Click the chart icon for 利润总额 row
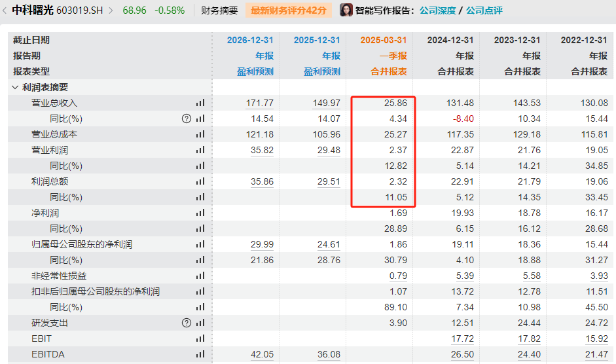The width and height of the screenshot is (616, 364). pos(200,181)
